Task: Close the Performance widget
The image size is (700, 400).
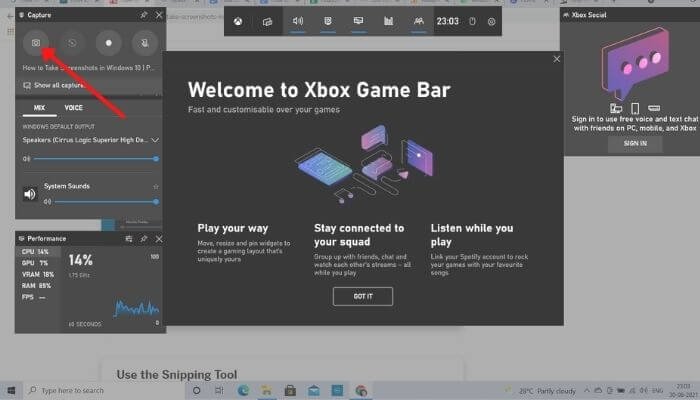Action: [x=159, y=239]
